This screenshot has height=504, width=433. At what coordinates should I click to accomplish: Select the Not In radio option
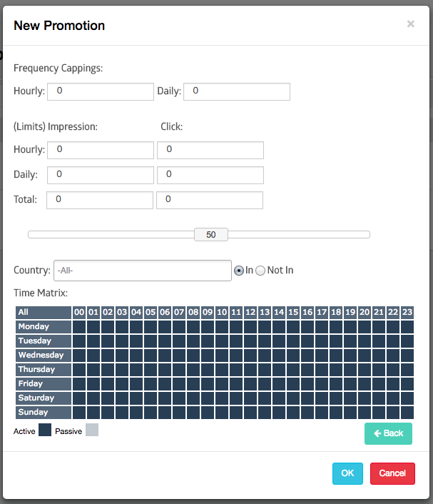(x=260, y=271)
